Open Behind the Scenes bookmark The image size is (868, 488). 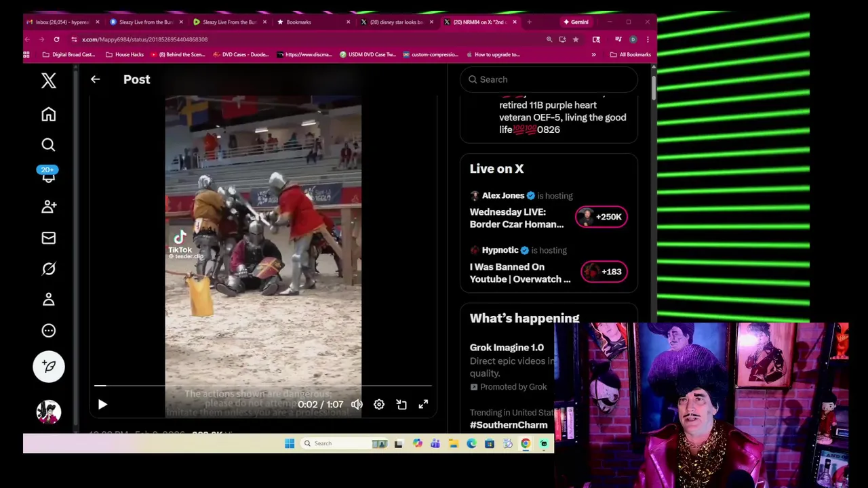tap(178, 54)
